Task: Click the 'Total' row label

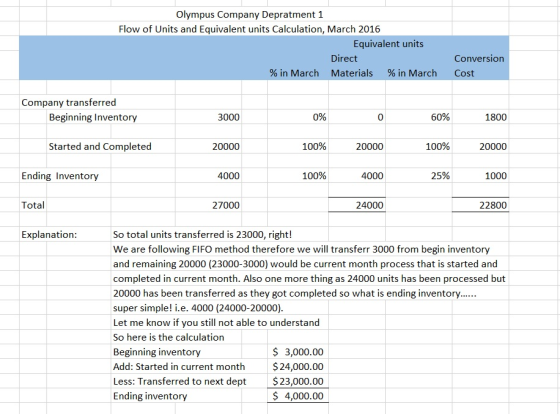Action: pos(33,205)
